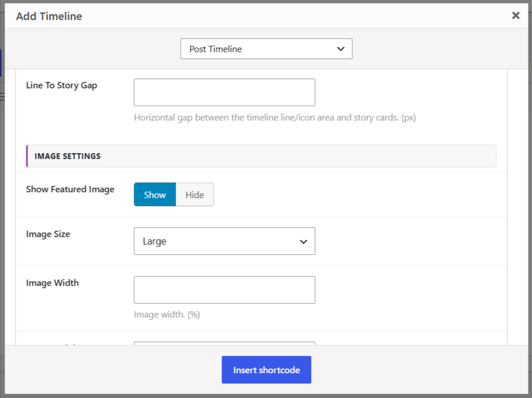Click the Image width percent hint text
This screenshot has width=532, height=398.
(x=167, y=315)
